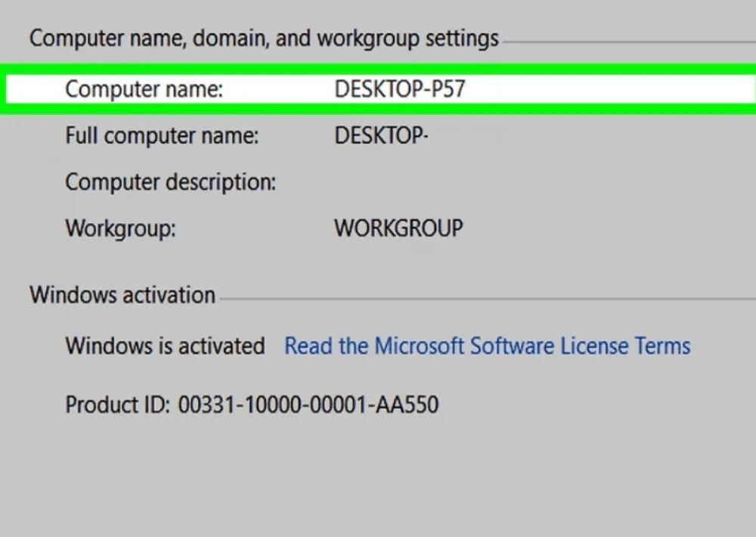Click the Computer name, domain, and workgroup settings header
This screenshot has height=537, width=756.
tap(263, 38)
